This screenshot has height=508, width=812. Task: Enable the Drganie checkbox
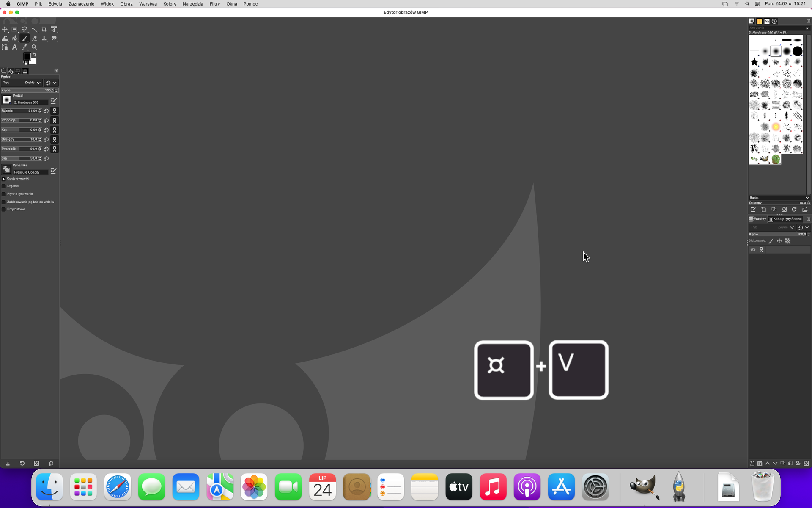pyautogui.click(x=4, y=186)
